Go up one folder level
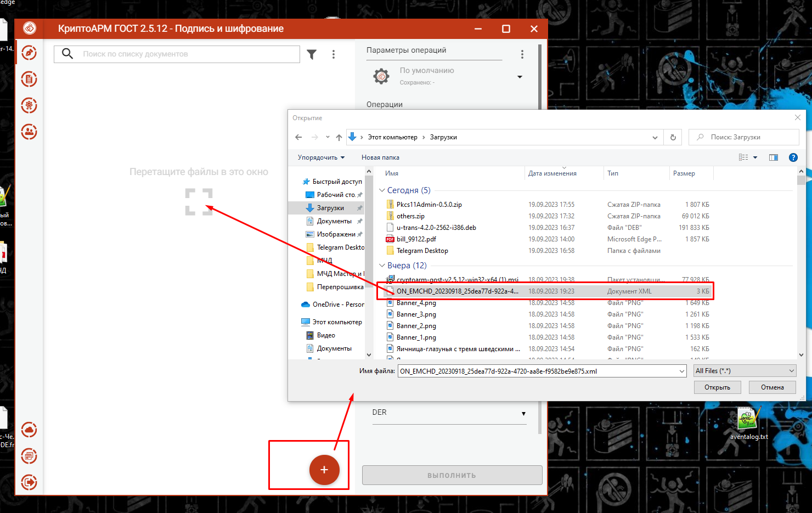The height and width of the screenshot is (513, 812). 339,137
